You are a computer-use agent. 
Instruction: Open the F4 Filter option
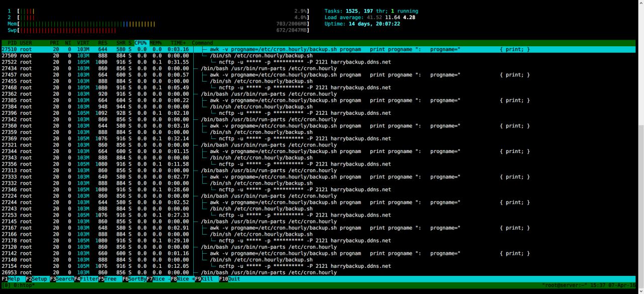coord(86,279)
